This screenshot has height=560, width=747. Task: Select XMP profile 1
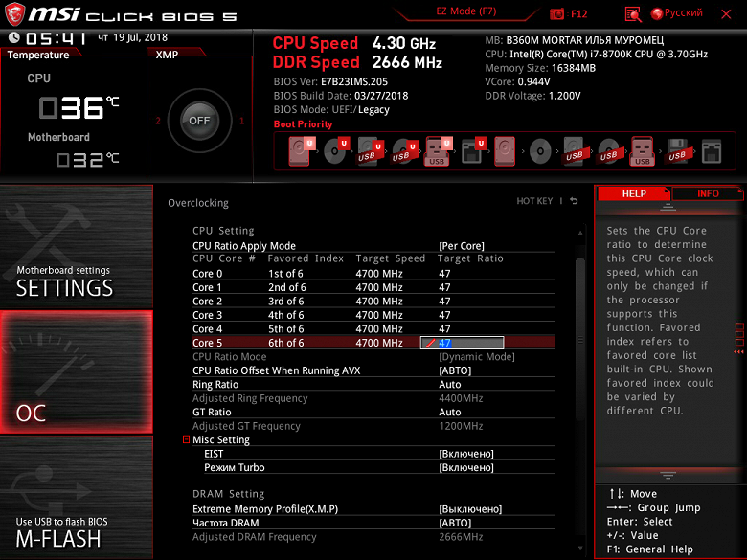point(241,121)
